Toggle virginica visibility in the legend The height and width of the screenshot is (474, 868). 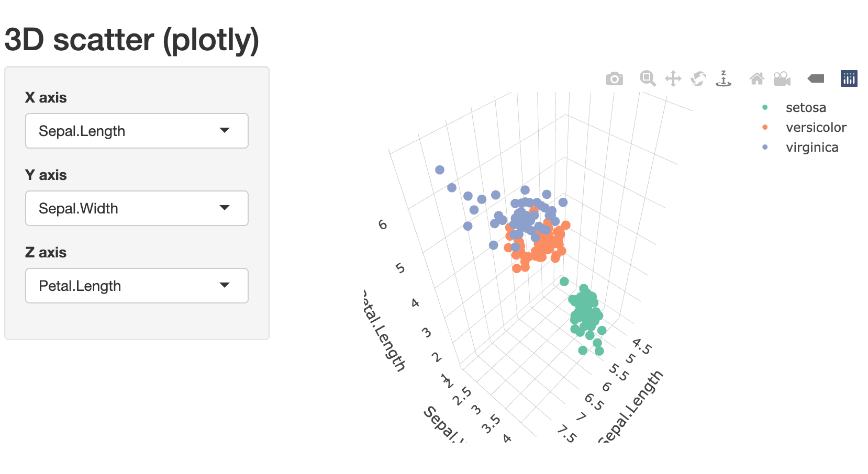point(811,148)
